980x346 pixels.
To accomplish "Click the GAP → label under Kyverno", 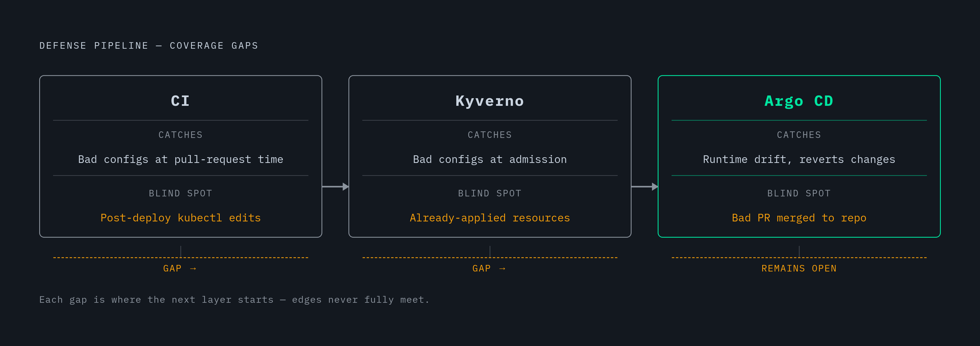I will tap(489, 268).
